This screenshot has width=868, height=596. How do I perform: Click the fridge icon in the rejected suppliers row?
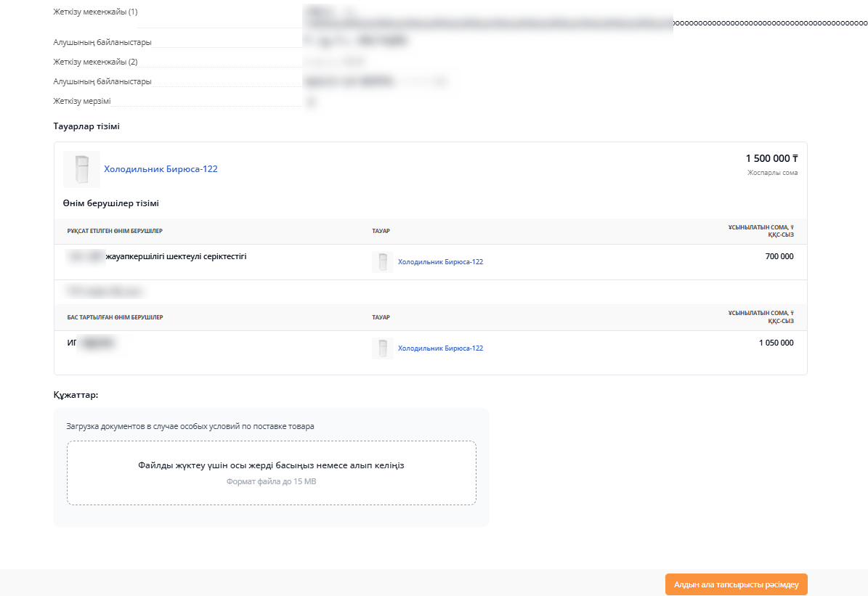[x=382, y=348]
